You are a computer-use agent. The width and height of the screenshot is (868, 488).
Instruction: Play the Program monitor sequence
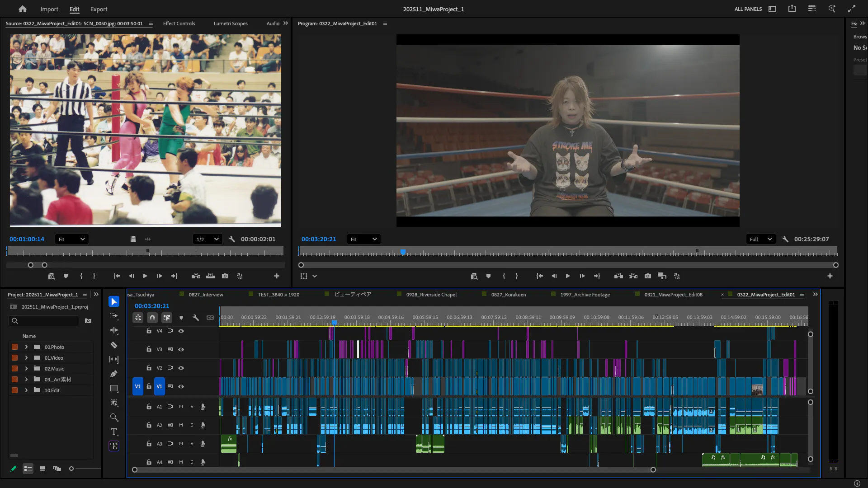pos(568,276)
